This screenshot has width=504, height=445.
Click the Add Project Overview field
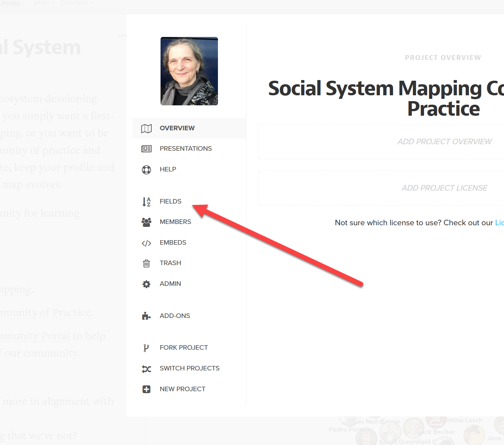point(381,142)
